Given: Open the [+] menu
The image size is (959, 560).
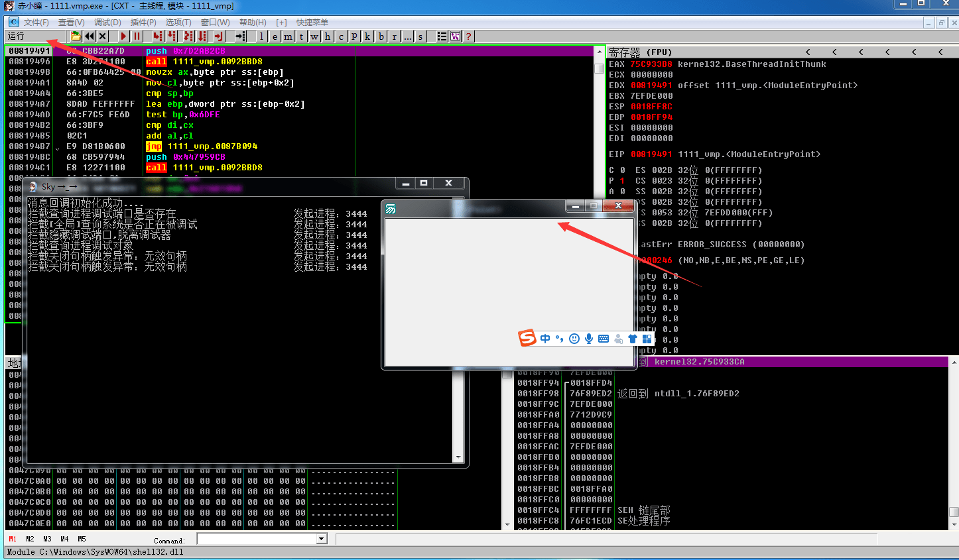Looking at the screenshot, I should click(x=282, y=23).
